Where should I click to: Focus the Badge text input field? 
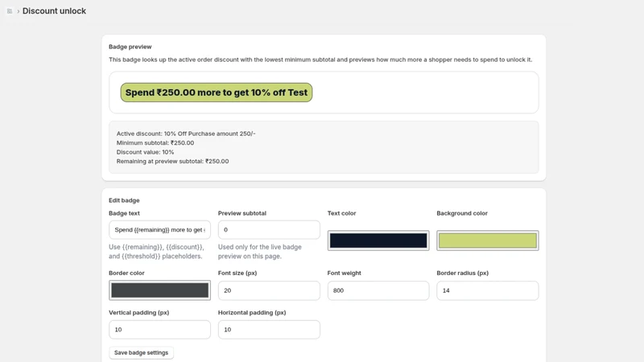[159, 230]
